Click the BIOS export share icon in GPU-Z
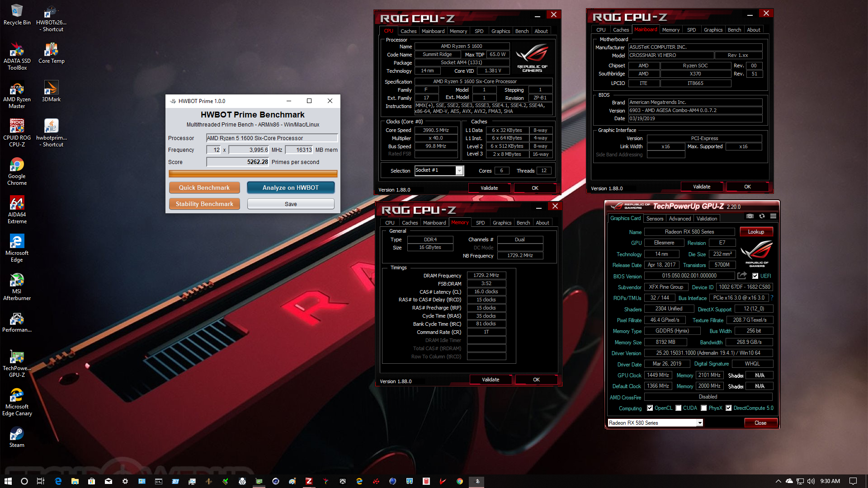The height and width of the screenshot is (488, 868). 742,276
